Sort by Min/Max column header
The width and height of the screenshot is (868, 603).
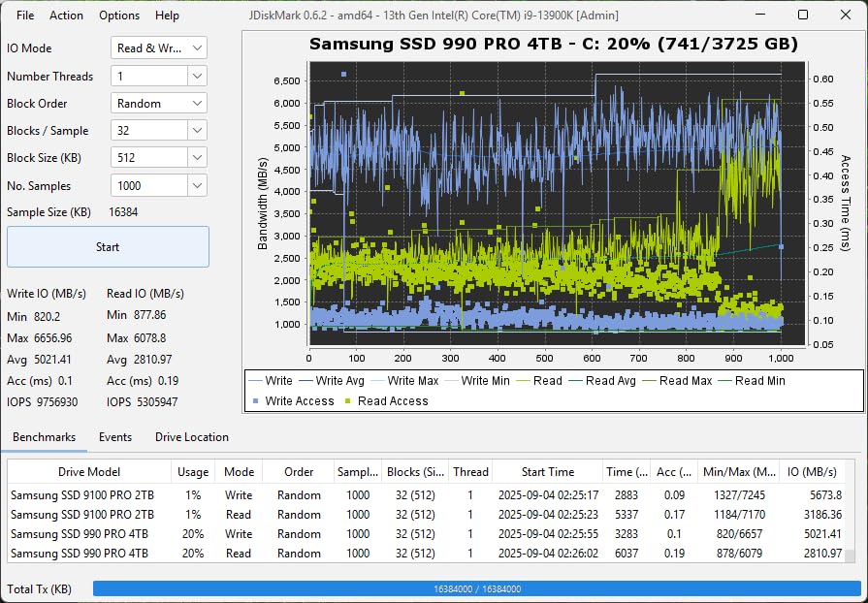pos(738,472)
